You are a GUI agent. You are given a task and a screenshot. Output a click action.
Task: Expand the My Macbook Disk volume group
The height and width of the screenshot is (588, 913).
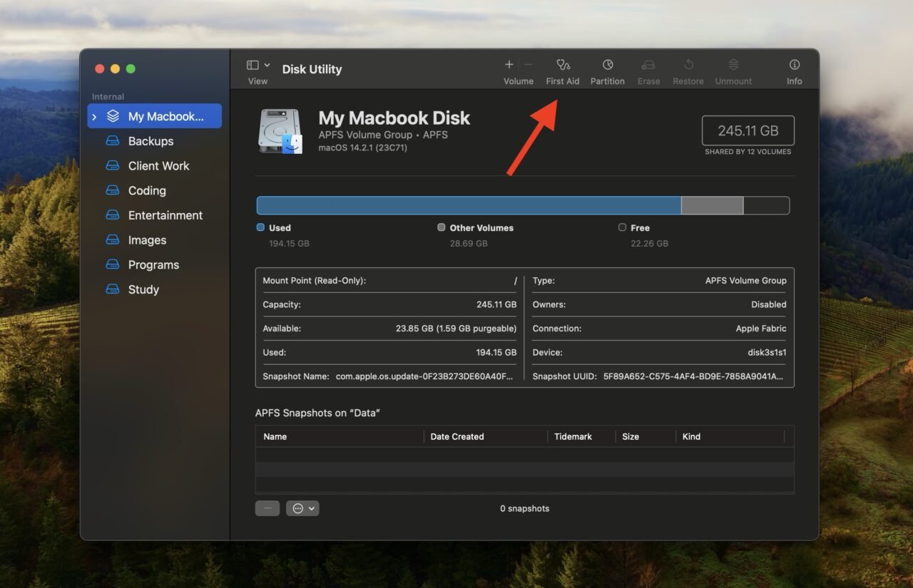pyautogui.click(x=95, y=117)
